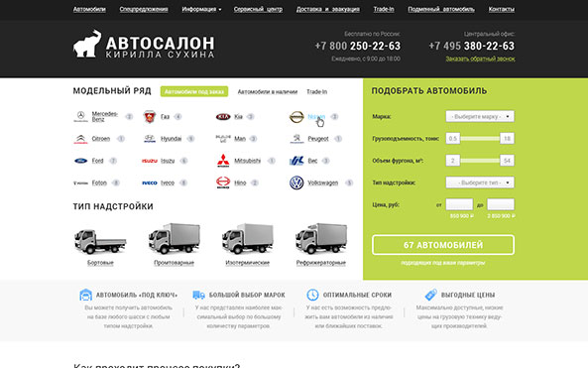
Task: Click the elephant logo of Автосалон
Action: pos(87,44)
